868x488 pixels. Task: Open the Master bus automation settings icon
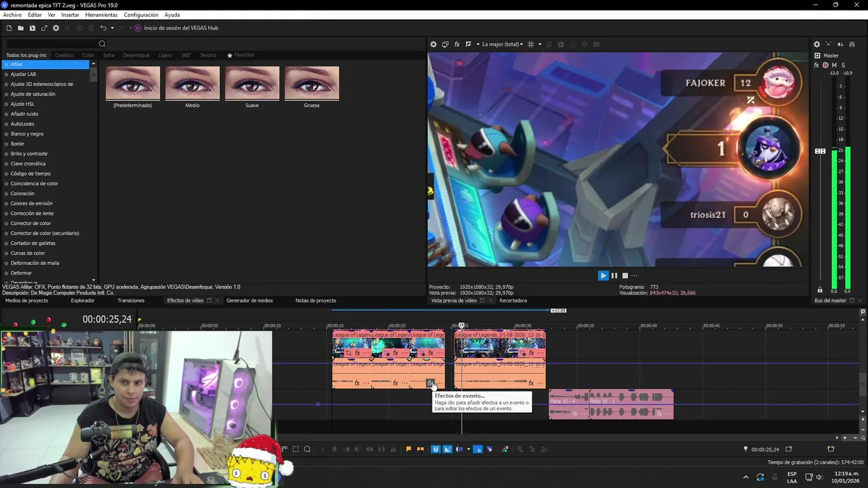click(825, 65)
